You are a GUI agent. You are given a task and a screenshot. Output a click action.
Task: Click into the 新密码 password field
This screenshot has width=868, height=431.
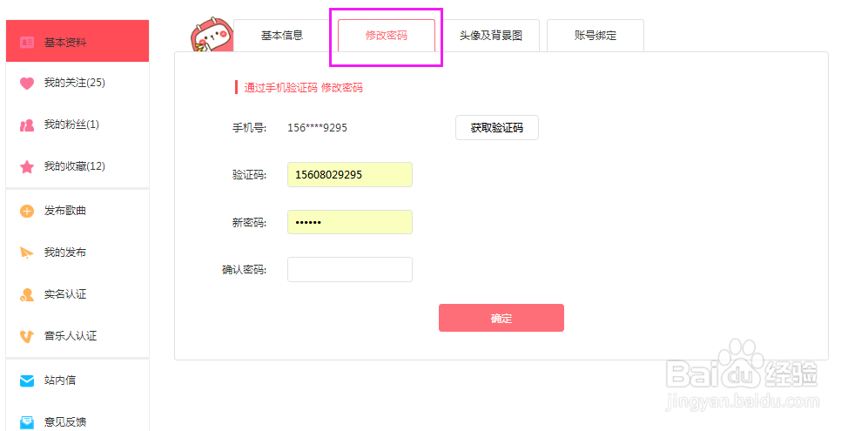(x=350, y=222)
